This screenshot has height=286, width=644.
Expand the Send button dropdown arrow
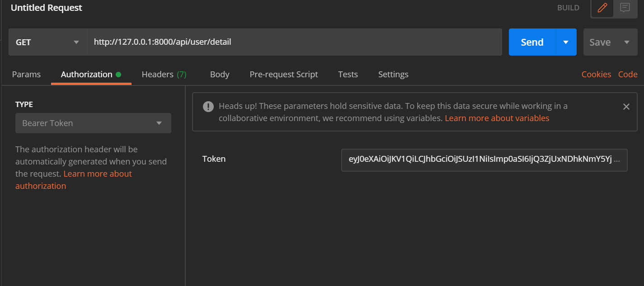(x=565, y=42)
